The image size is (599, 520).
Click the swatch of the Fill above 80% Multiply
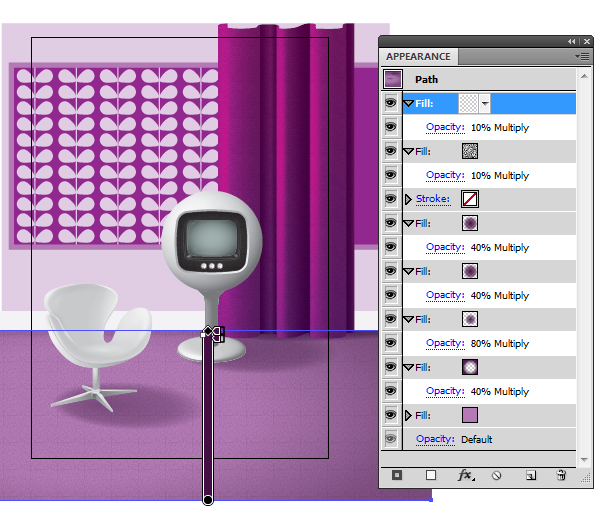coord(470,319)
